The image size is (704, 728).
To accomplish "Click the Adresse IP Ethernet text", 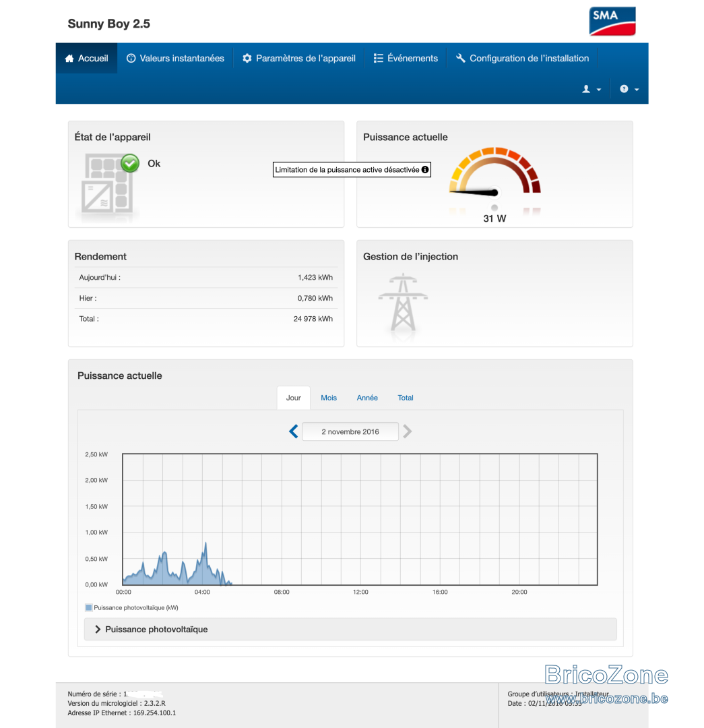I will [x=121, y=712].
